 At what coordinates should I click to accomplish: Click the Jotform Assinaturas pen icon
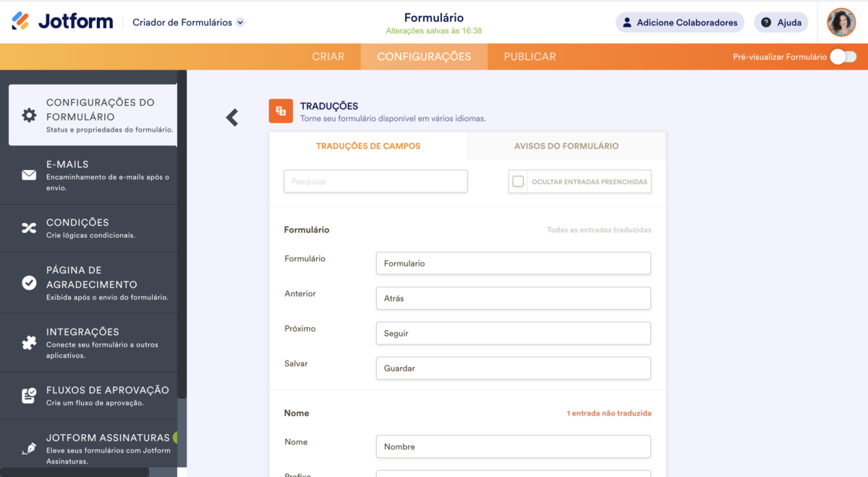coord(29,449)
